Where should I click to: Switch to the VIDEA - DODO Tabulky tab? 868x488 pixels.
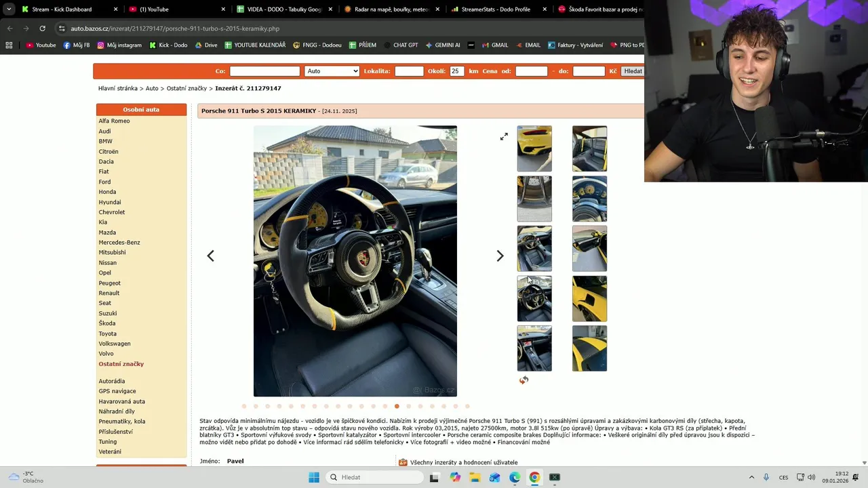[x=283, y=9]
